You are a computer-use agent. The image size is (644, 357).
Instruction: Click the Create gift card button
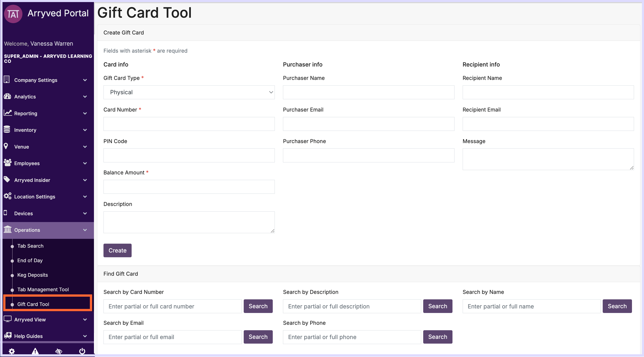[x=117, y=250]
